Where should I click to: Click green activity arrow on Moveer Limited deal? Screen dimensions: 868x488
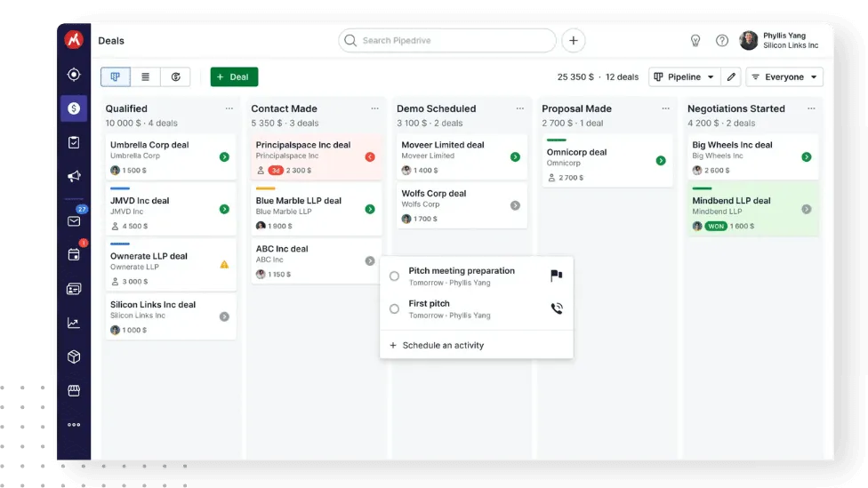pyautogui.click(x=516, y=157)
